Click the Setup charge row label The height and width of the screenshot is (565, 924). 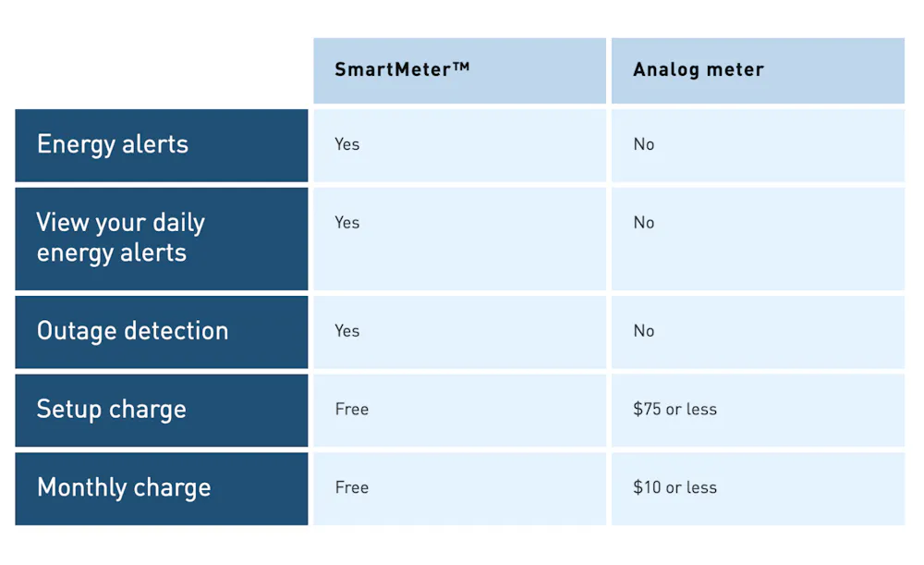pos(162,411)
